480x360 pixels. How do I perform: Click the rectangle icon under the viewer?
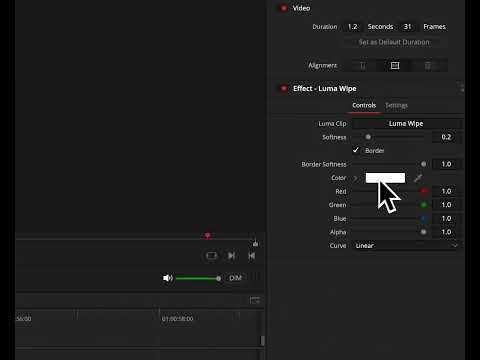(x=212, y=256)
